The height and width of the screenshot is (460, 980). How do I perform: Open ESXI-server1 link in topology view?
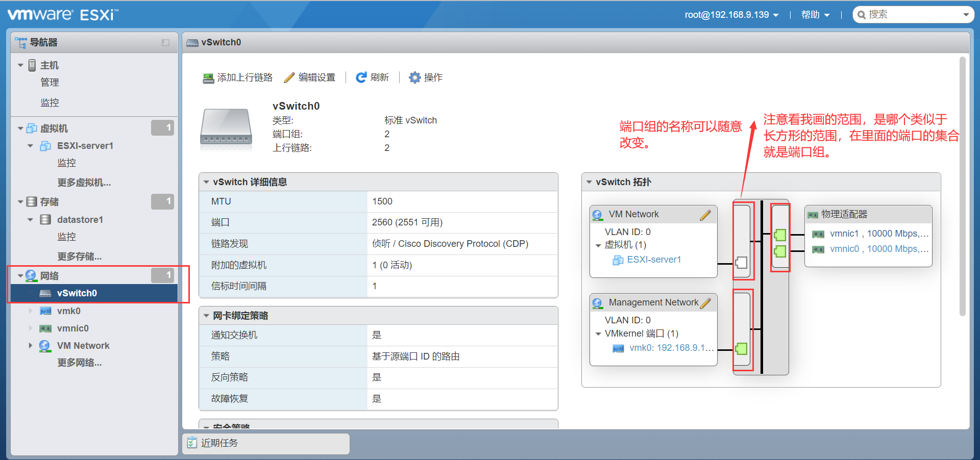pyautogui.click(x=654, y=260)
